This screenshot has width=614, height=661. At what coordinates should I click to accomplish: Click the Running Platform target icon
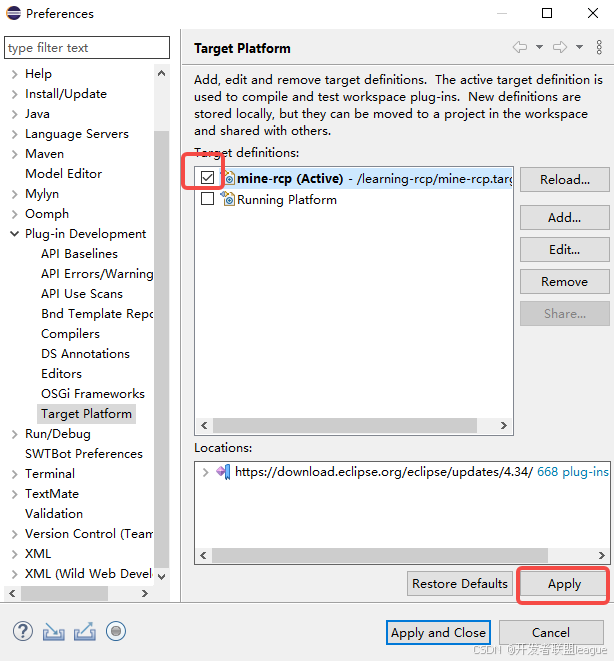[228, 199]
